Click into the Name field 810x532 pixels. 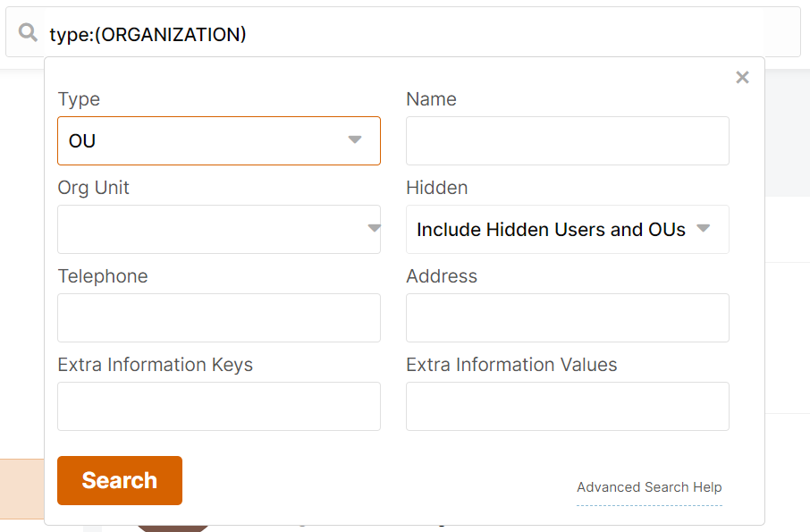coord(567,141)
